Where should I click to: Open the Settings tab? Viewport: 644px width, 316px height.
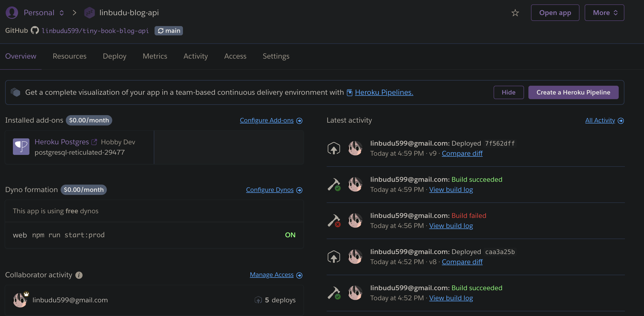[276, 56]
